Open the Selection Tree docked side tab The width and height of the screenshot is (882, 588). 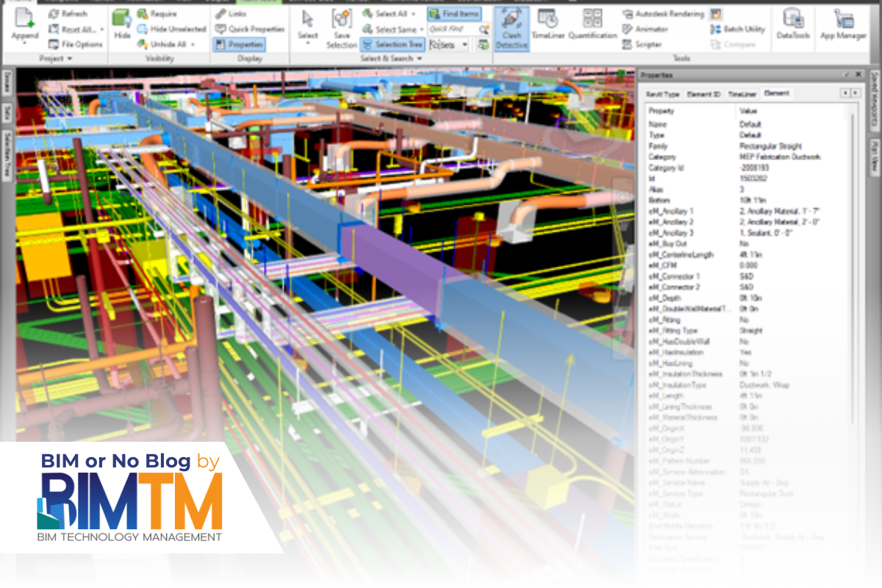click(7, 155)
